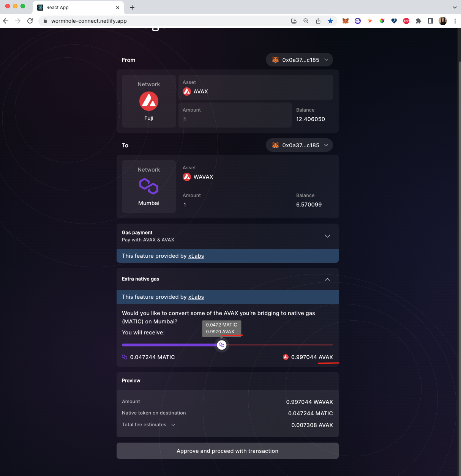Collapse the Extra native gas section
The width and height of the screenshot is (461, 476).
point(327,279)
